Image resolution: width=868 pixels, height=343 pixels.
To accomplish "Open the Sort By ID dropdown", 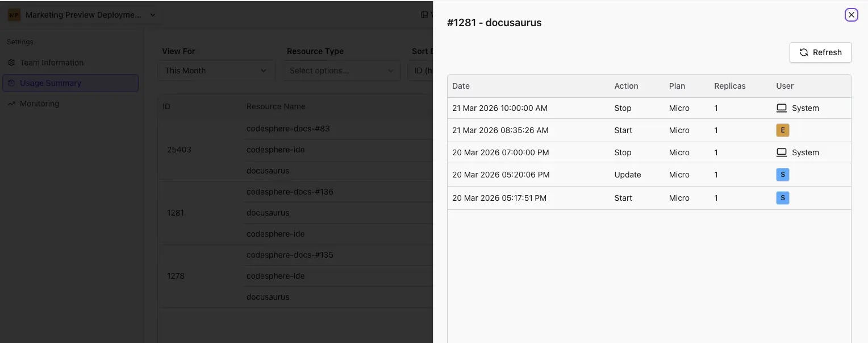I will tap(420, 71).
